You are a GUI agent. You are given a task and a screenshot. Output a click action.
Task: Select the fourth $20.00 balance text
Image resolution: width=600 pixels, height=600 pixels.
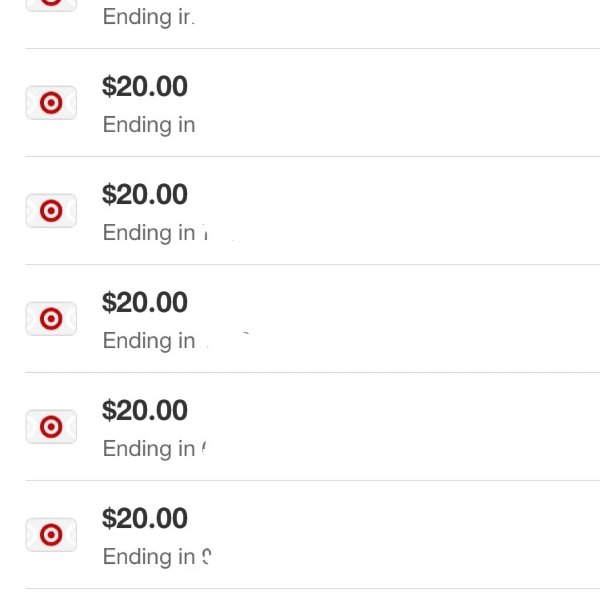tap(145, 410)
